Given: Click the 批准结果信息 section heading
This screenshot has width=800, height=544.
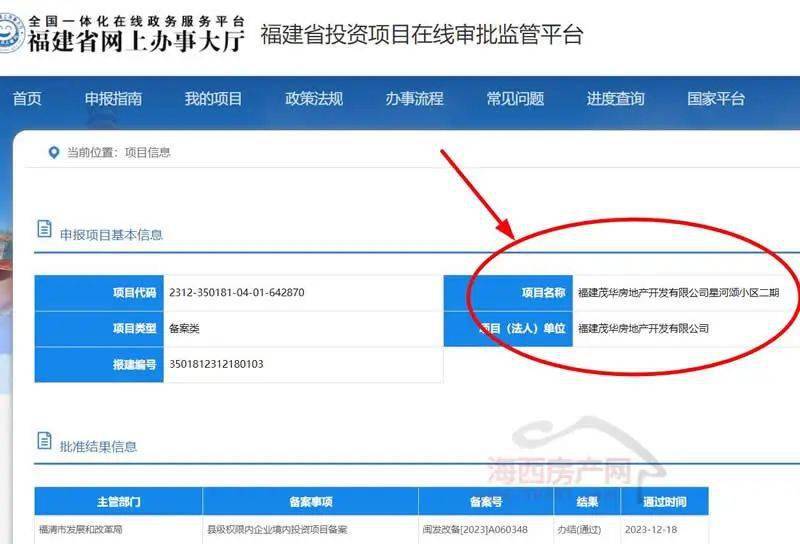Looking at the screenshot, I should tap(98, 447).
